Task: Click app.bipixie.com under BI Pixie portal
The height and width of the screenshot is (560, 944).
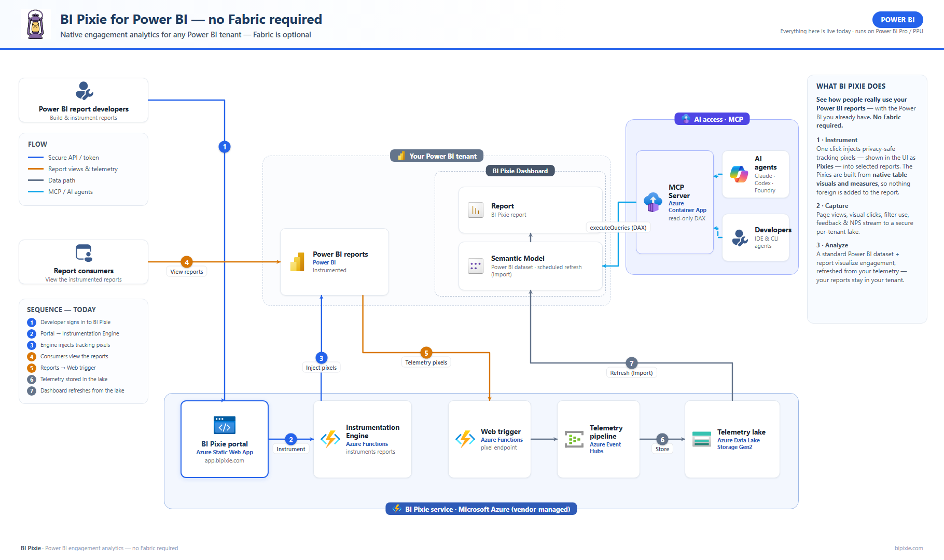Action: (x=224, y=460)
